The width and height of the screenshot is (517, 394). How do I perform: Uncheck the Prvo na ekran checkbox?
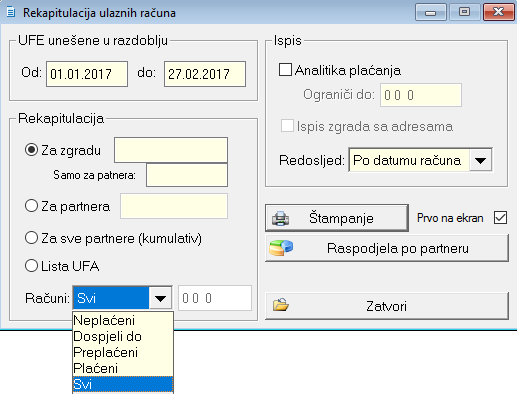coord(501,218)
